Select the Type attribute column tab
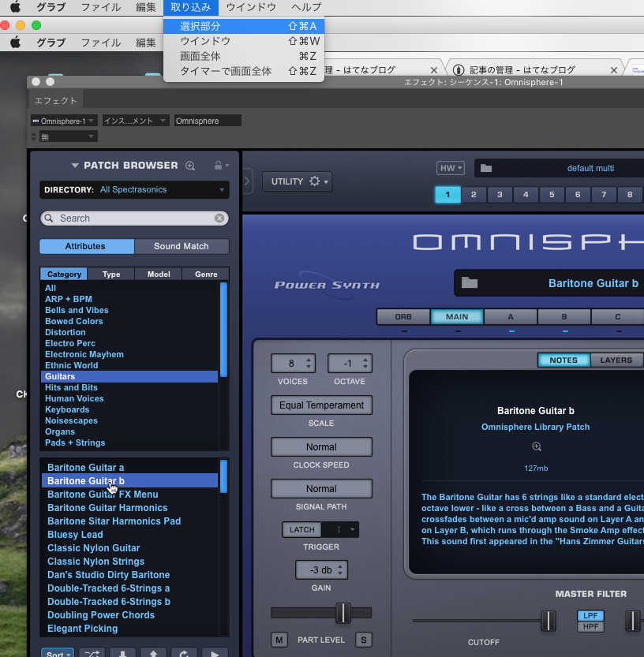This screenshot has width=644, height=657. click(111, 274)
